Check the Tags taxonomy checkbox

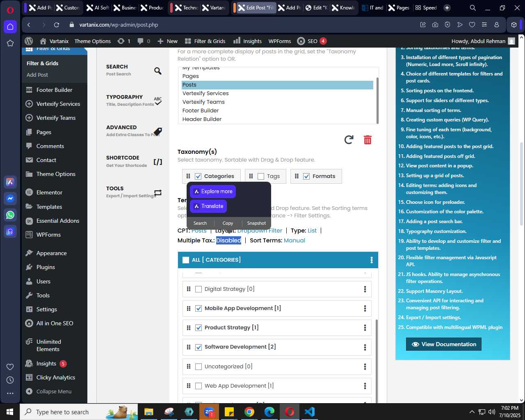point(261,176)
